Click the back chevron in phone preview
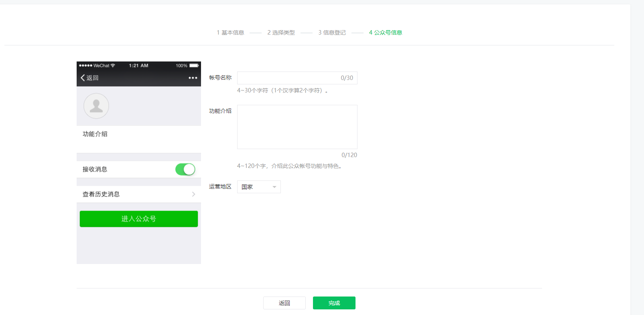 coord(83,78)
